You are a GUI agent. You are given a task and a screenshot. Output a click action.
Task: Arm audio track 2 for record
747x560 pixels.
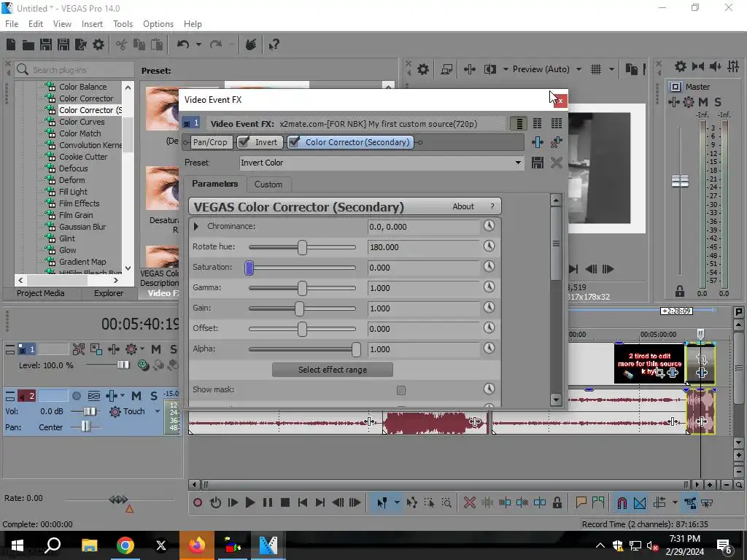point(76,396)
